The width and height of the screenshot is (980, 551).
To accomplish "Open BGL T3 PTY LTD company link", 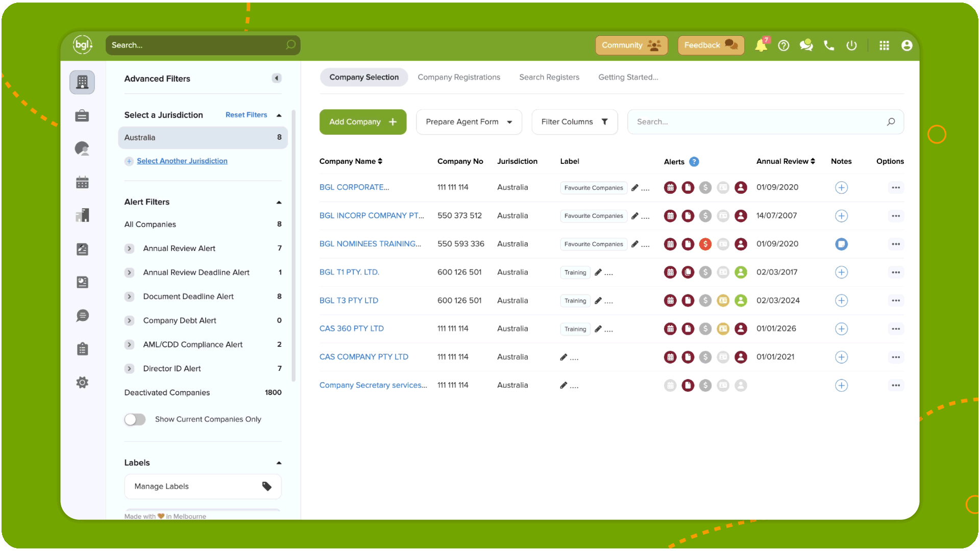I will (349, 300).
